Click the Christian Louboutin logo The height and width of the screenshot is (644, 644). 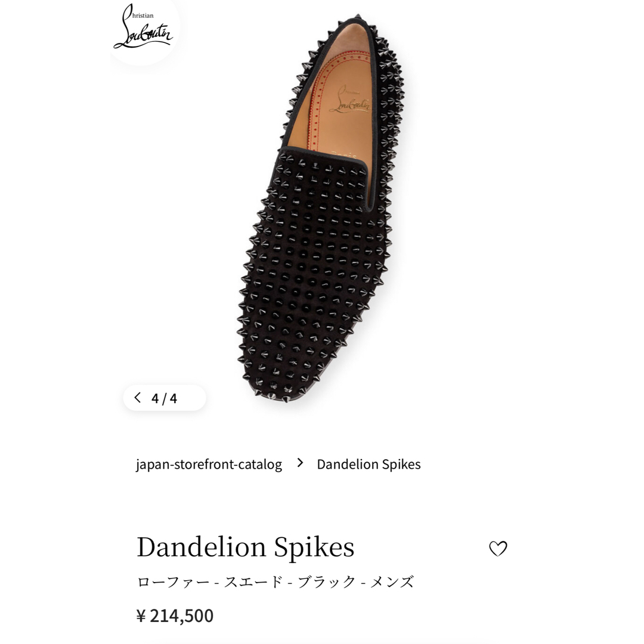click(x=143, y=27)
